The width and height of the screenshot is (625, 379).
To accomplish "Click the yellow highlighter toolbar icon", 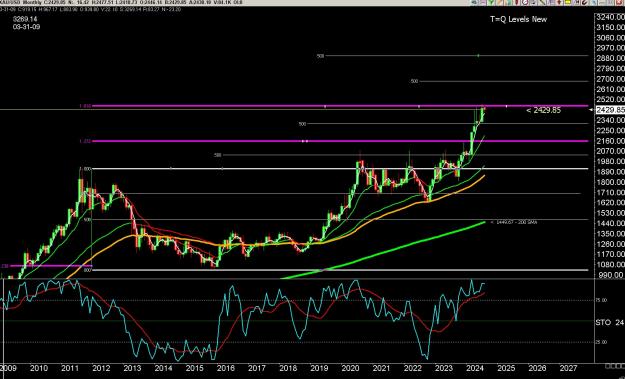I will tap(567, 2).
